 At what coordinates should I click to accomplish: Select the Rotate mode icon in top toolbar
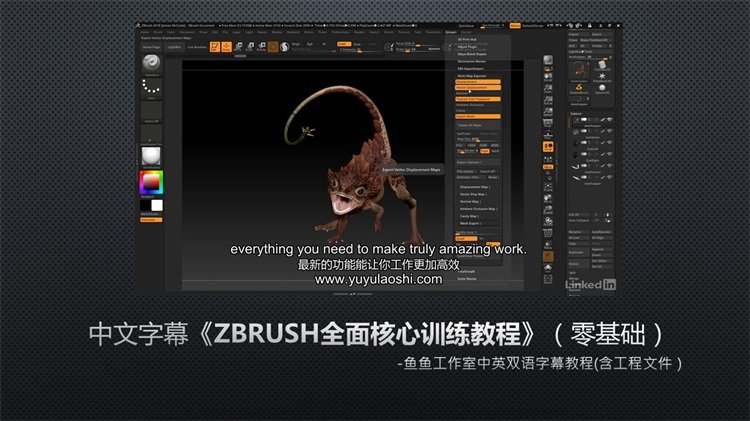point(261,46)
